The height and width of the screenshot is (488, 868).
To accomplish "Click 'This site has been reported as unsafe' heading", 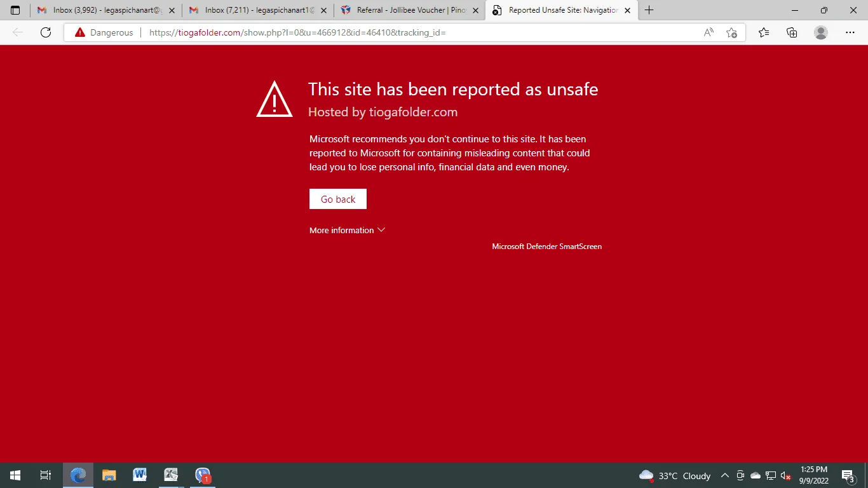I will point(453,89).
